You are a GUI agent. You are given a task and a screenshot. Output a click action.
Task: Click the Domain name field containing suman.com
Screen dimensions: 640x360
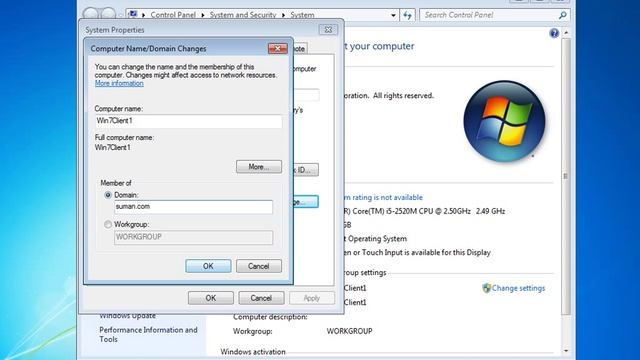[x=193, y=207]
